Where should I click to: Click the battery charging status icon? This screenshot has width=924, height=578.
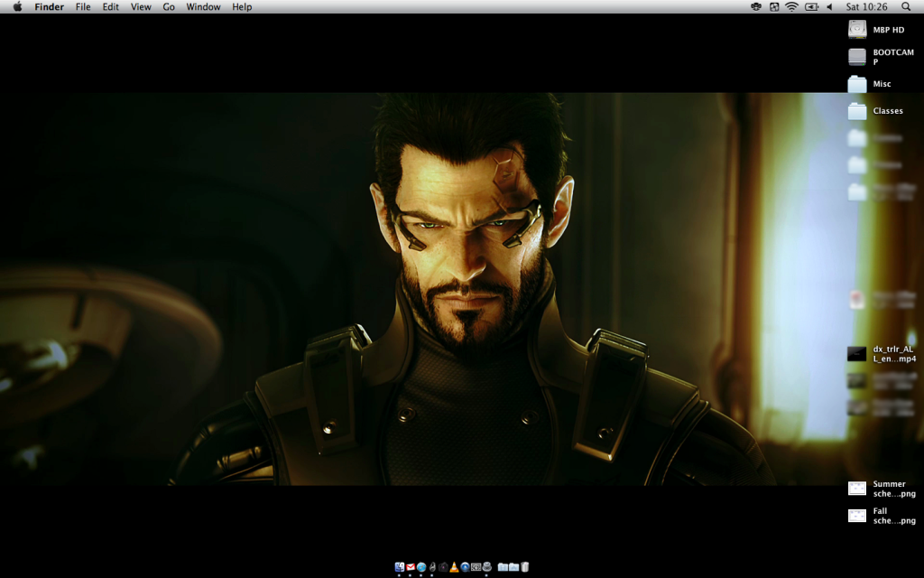(812, 7)
